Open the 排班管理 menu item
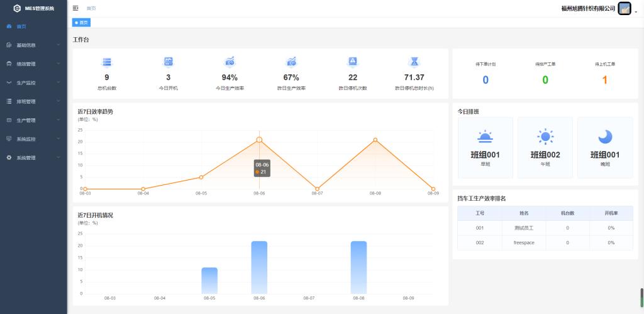 (33, 101)
